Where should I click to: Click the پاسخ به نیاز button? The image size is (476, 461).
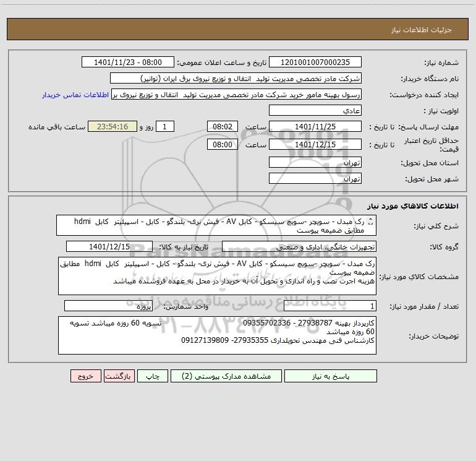point(331,376)
